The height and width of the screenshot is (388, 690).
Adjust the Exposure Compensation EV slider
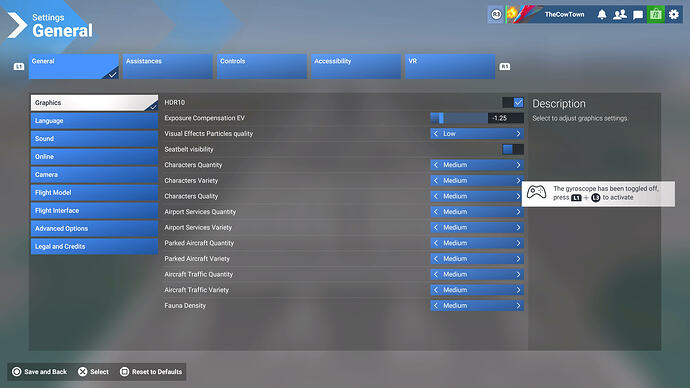click(x=459, y=118)
